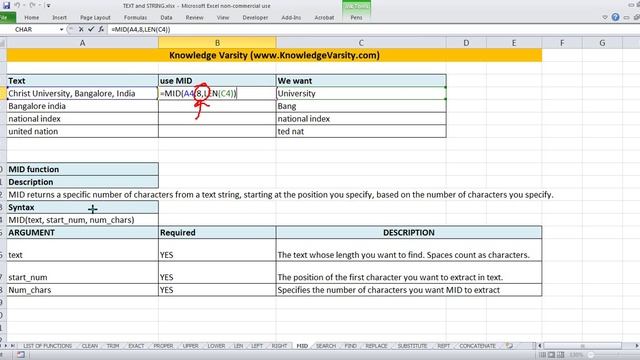Open the Review ribbon tab
The height and width of the screenshot is (360, 640).
pos(194,18)
